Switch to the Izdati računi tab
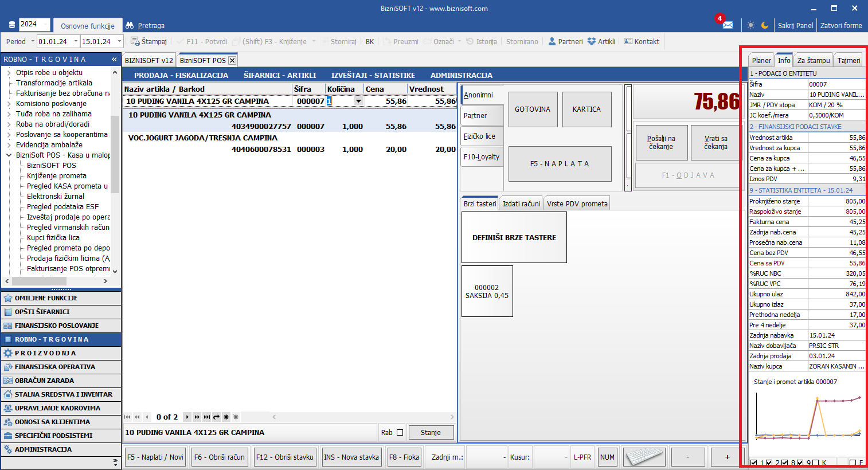Image resolution: width=868 pixels, height=470 pixels. [x=521, y=203]
